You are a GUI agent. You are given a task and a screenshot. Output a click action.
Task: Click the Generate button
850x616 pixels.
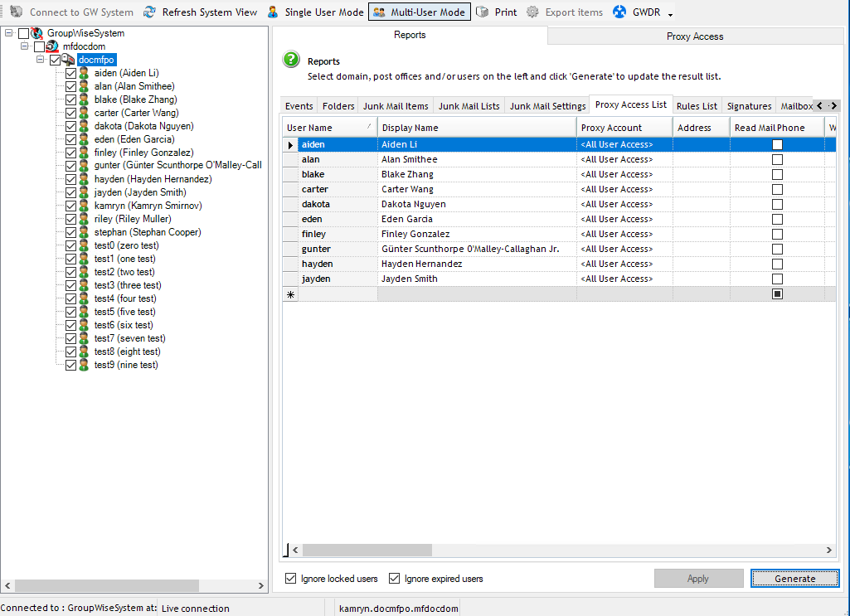tap(794, 578)
